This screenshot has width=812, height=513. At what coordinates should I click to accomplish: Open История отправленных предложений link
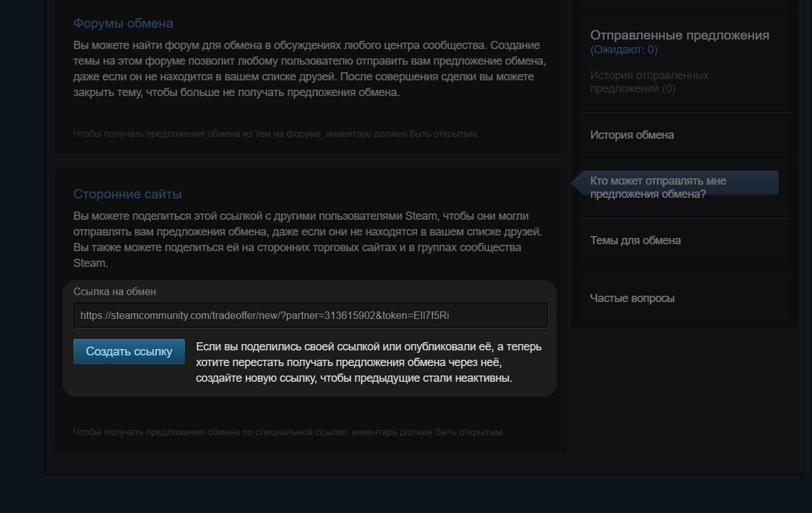click(x=649, y=82)
